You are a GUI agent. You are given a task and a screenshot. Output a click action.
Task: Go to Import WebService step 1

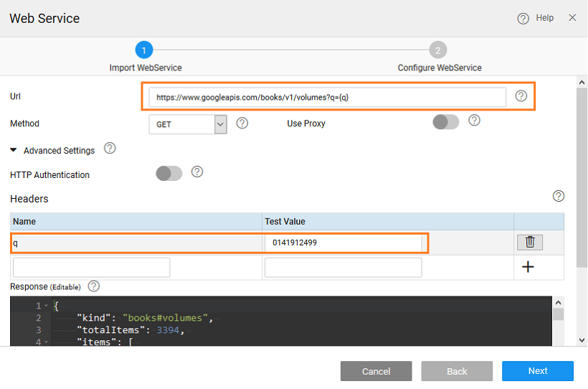(144, 50)
